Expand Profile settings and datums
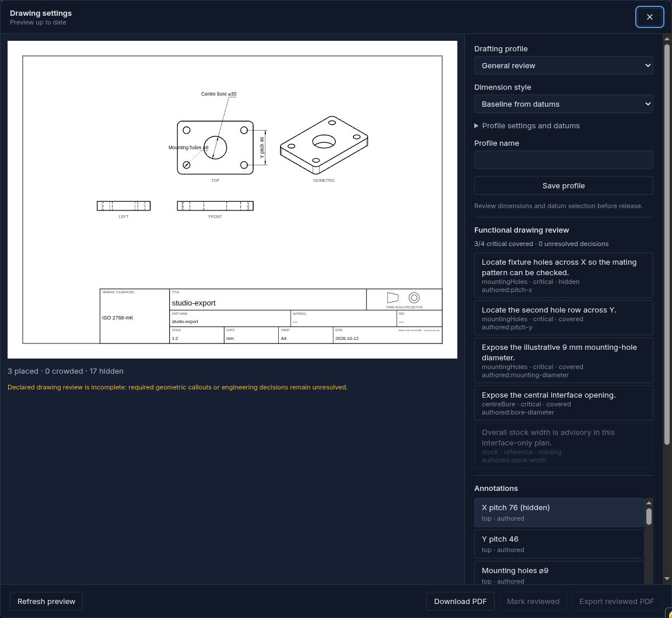The width and height of the screenshot is (672, 618). [527, 125]
